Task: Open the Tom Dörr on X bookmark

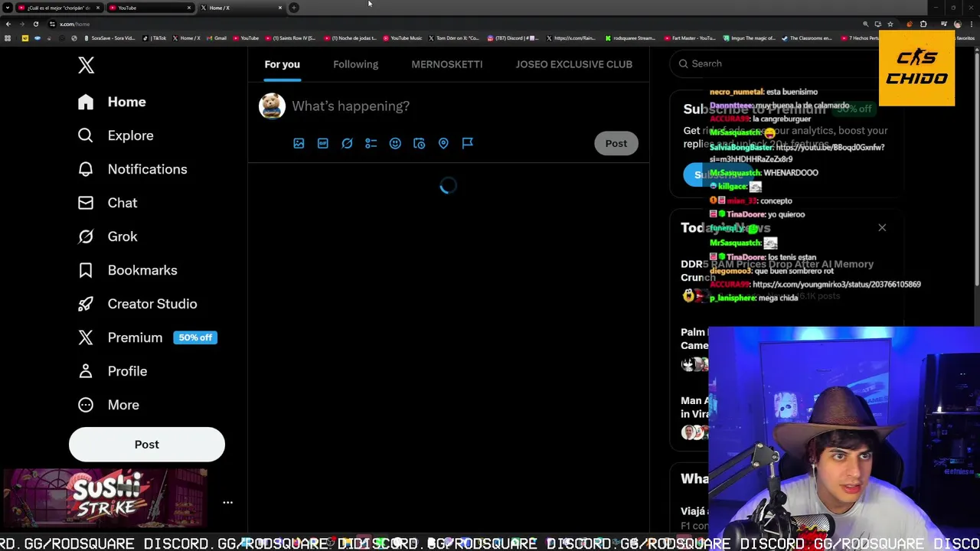Action: (454, 37)
